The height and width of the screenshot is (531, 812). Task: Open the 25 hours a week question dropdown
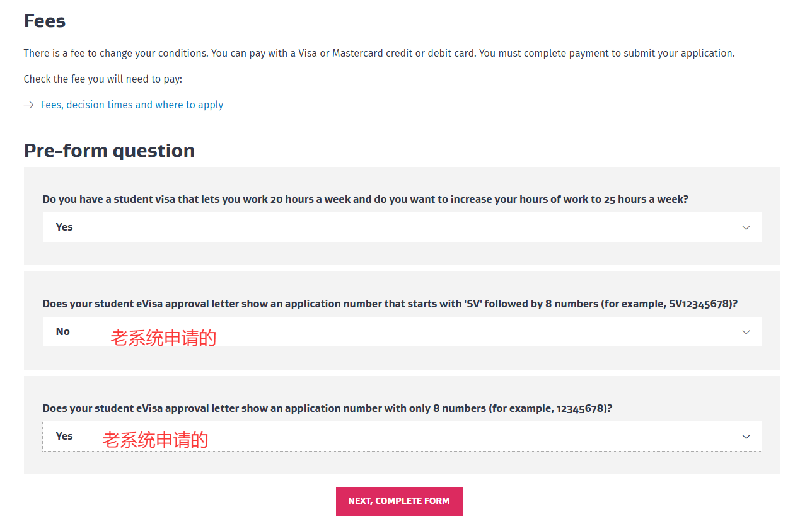point(402,227)
